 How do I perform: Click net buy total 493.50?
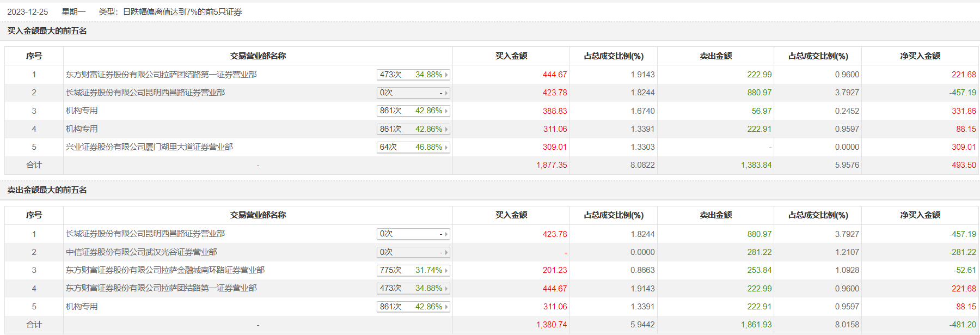click(964, 165)
